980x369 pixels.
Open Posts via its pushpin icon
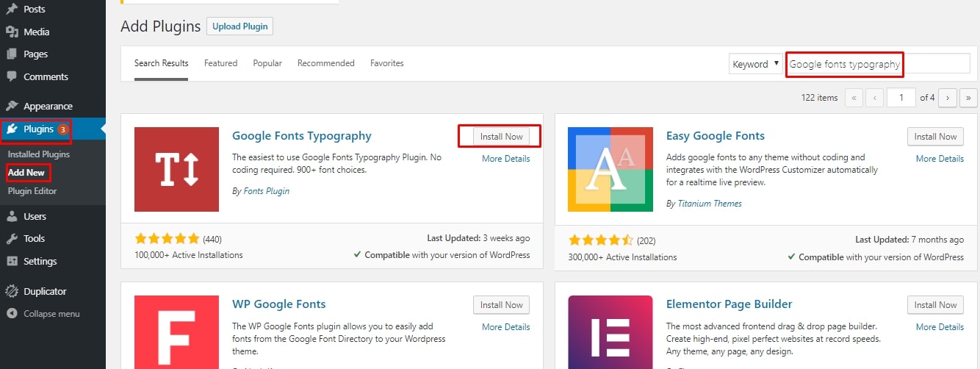[12, 9]
